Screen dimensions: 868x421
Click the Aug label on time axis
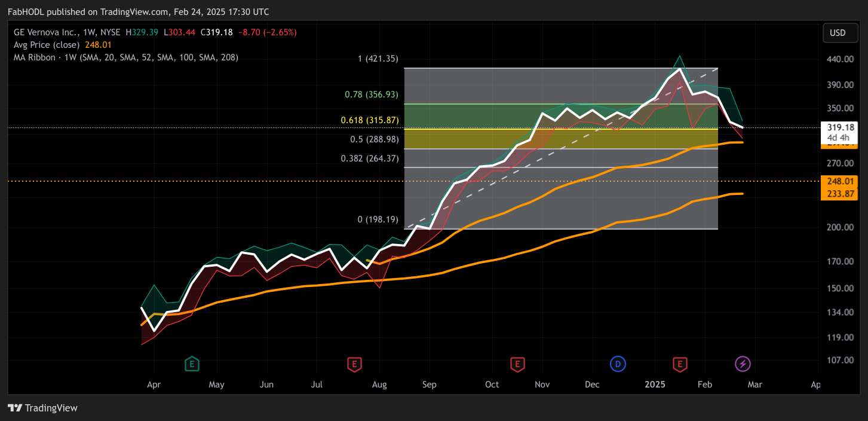[x=379, y=385]
